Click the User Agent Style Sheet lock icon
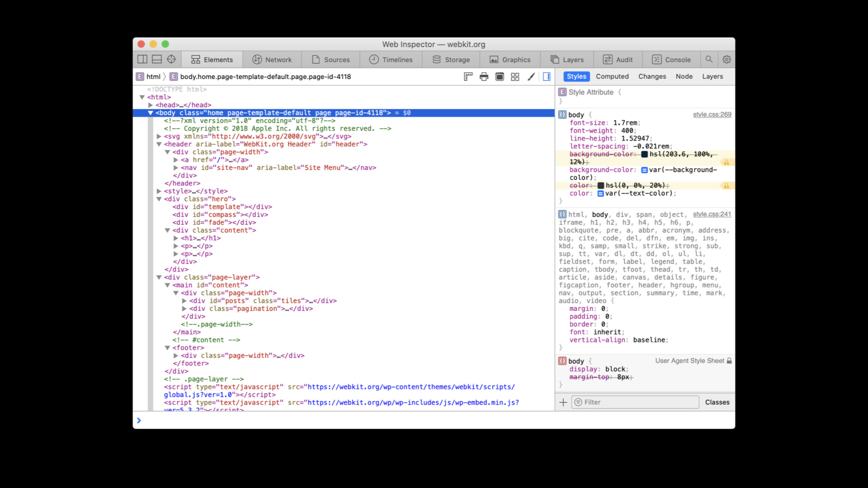This screenshot has width=868, height=488. coord(729,361)
